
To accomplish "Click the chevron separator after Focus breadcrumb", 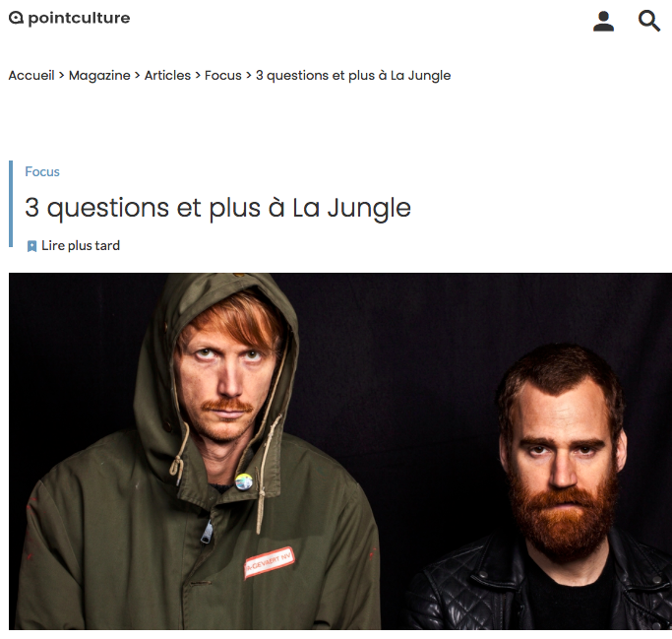I will (x=249, y=75).
